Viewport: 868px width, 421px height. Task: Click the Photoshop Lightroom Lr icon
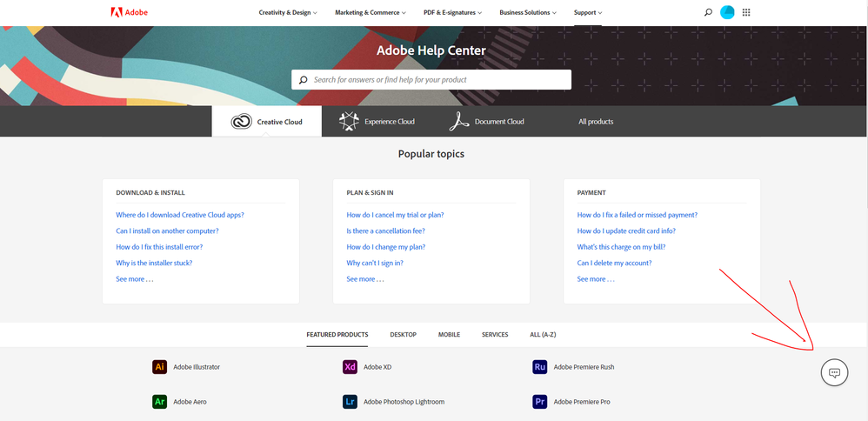point(350,402)
